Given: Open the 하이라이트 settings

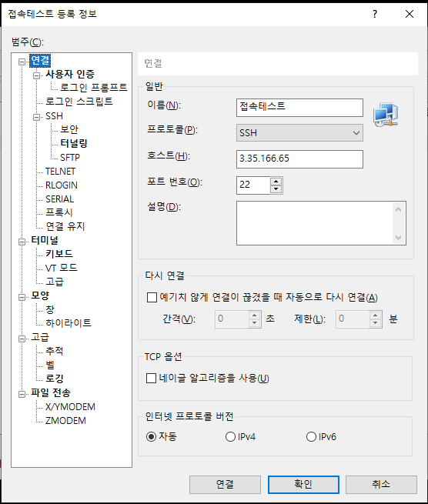Looking at the screenshot, I should pyautogui.click(x=69, y=323).
